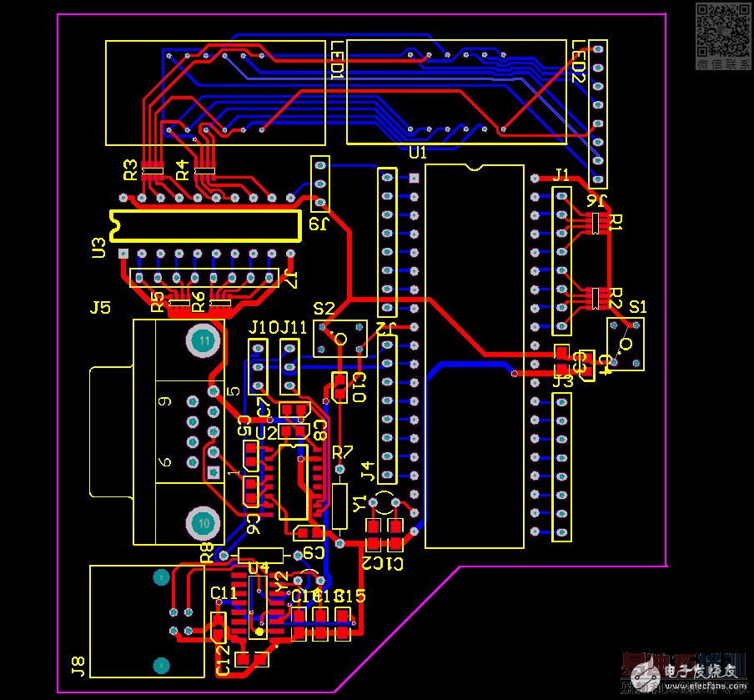Select the C2 capacitor pads

click(373, 535)
